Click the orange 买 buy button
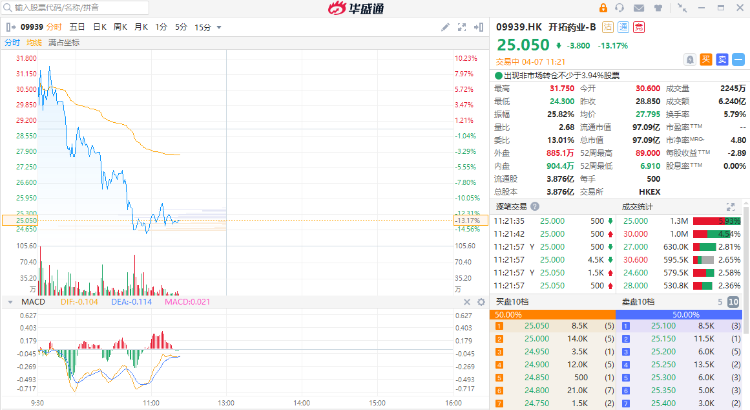This screenshot has width=750, height=410. [x=706, y=59]
